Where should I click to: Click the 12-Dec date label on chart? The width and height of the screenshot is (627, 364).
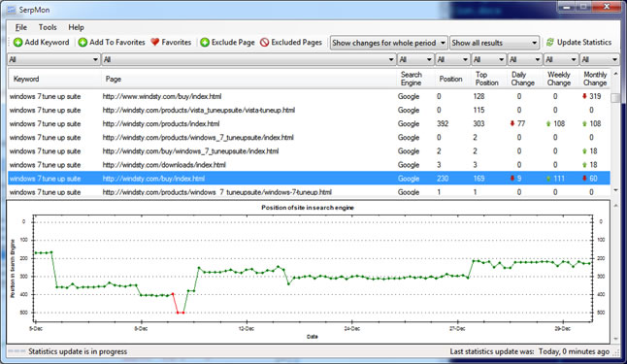click(x=247, y=329)
